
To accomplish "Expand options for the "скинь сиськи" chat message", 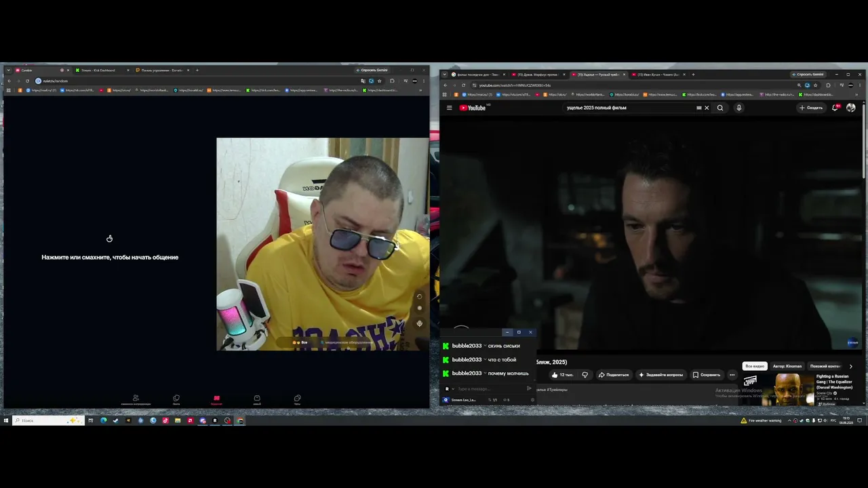I will coord(485,346).
